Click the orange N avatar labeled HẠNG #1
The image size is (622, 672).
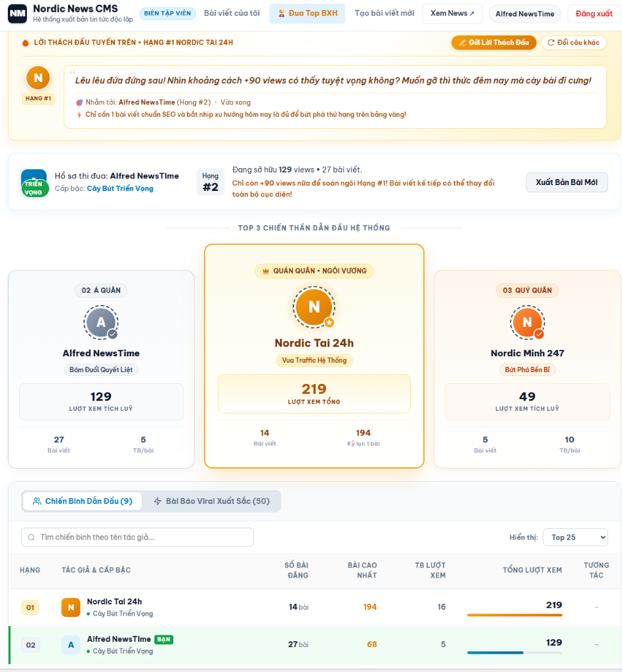click(x=38, y=78)
